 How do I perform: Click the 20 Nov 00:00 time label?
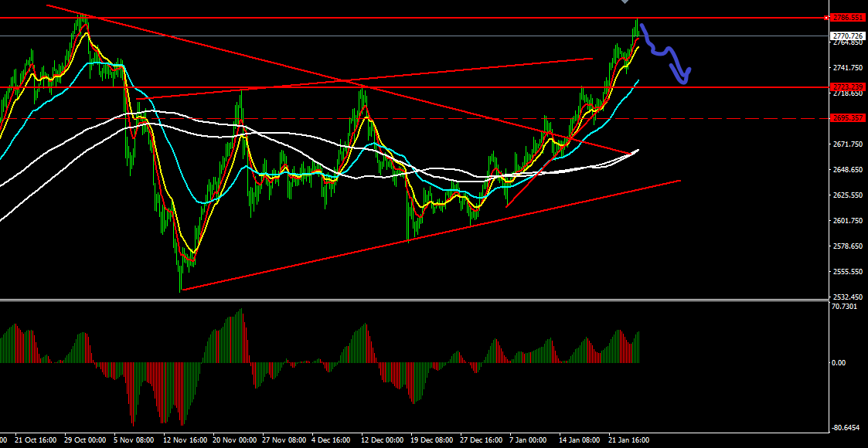tap(234, 440)
